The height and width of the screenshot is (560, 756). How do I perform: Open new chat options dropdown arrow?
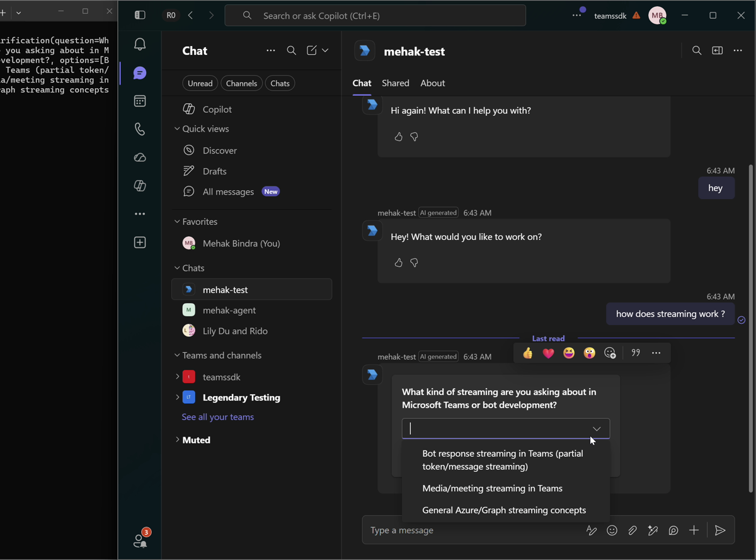click(325, 50)
